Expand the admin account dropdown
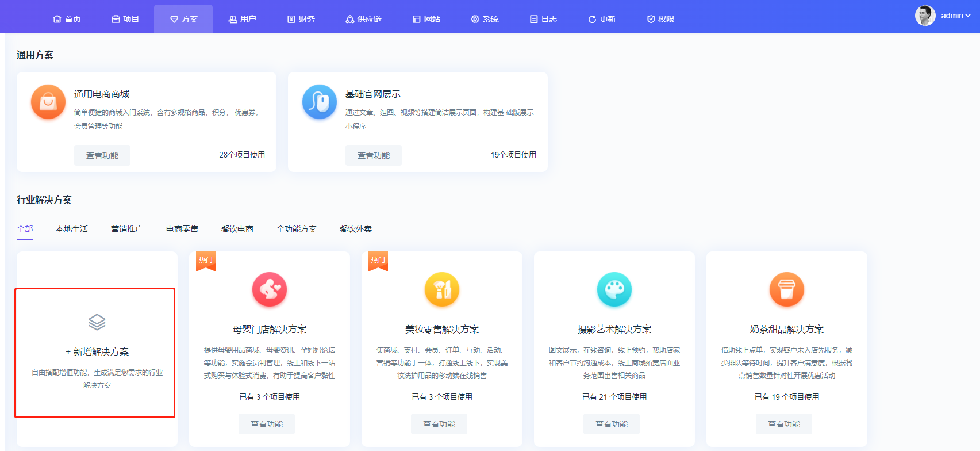980x451 pixels. 956,16
